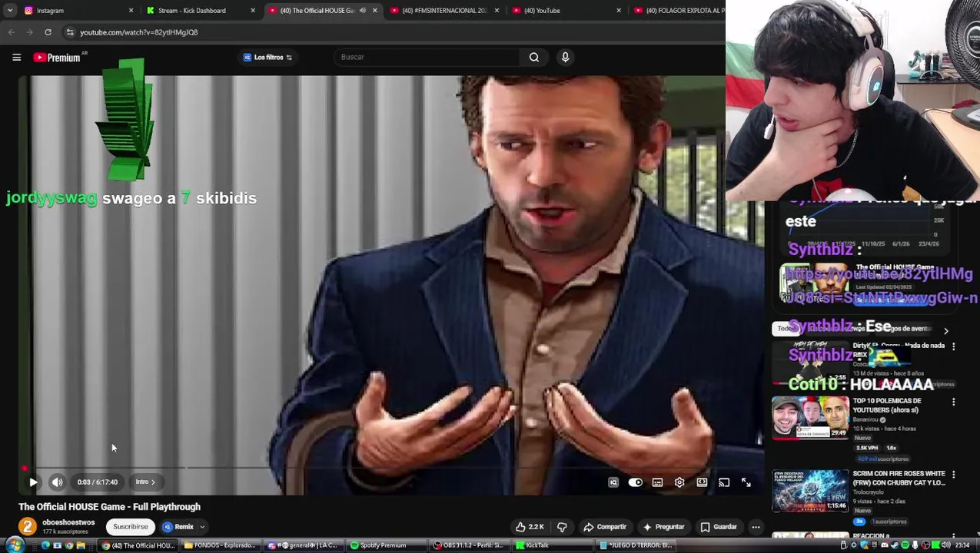Click the search magnifier button
Image resolution: width=980 pixels, height=553 pixels.
[534, 57]
